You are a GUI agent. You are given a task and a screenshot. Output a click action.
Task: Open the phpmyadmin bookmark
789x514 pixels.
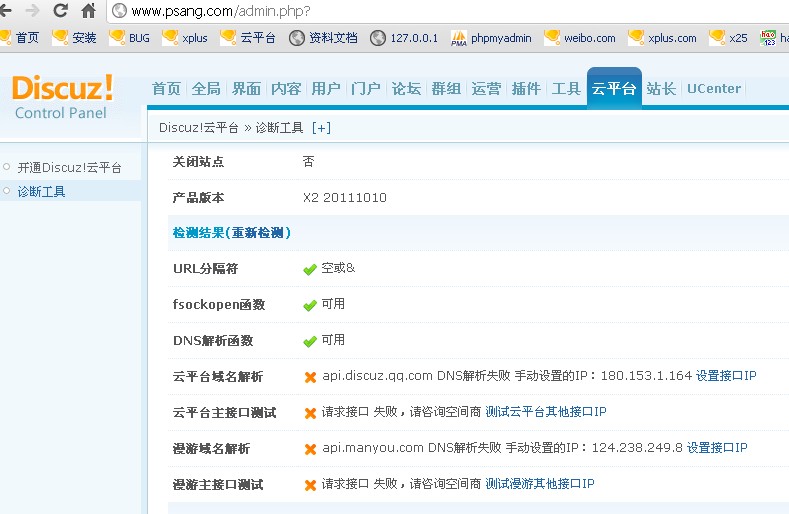(491, 38)
